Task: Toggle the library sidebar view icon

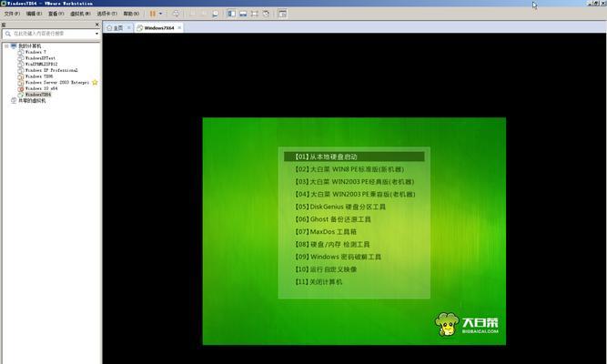Action: pos(231,14)
